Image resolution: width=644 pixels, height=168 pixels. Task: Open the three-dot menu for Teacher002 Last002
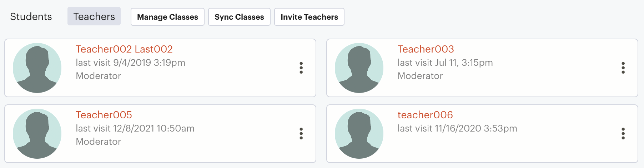click(x=301, y=68)
